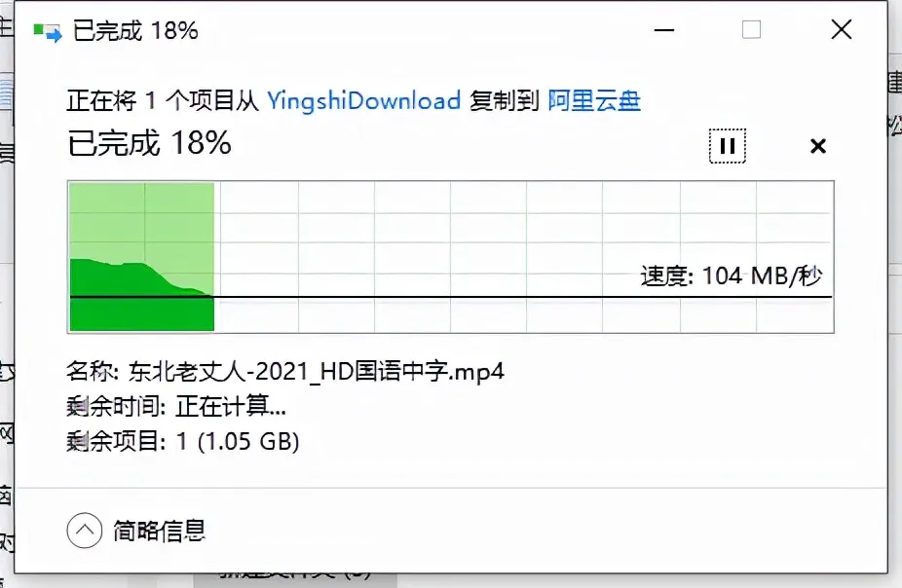902x588 pixels.
Task: Close the copy progress window
Action: coord(841,29)
